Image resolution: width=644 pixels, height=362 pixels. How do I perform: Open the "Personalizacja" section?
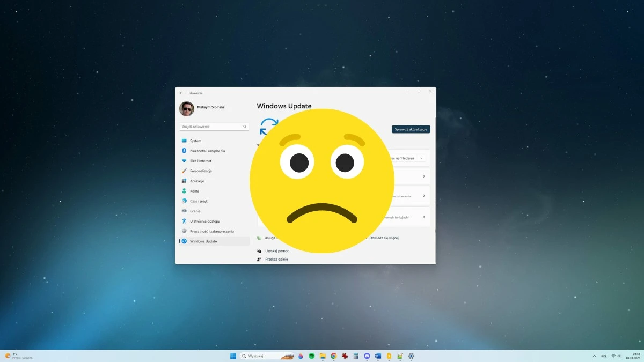coord(203,171)
